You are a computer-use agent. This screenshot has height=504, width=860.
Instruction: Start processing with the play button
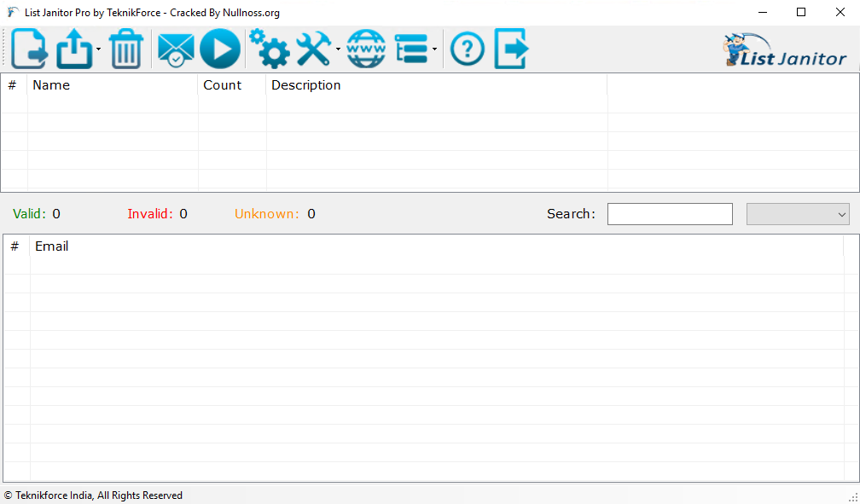tap(220, 49)
